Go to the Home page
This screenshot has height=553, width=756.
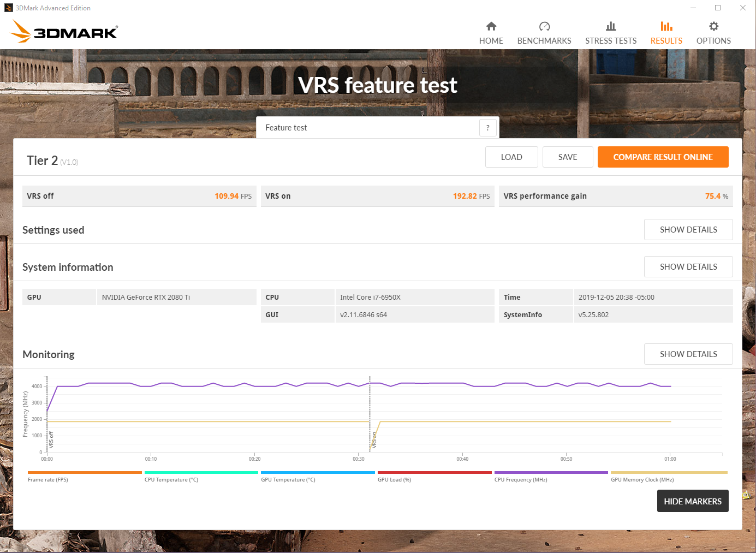tap(491, 33)
